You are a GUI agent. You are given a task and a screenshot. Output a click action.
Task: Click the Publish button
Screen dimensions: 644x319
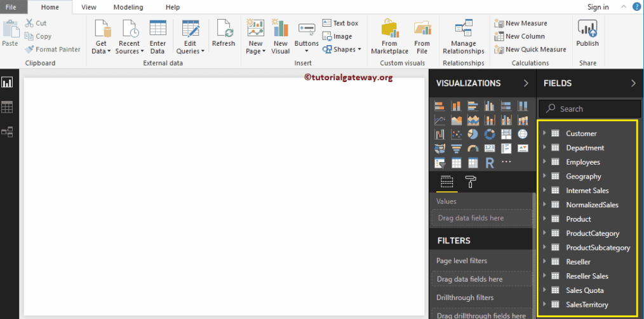pyautogui.click(x=587, y=34)
